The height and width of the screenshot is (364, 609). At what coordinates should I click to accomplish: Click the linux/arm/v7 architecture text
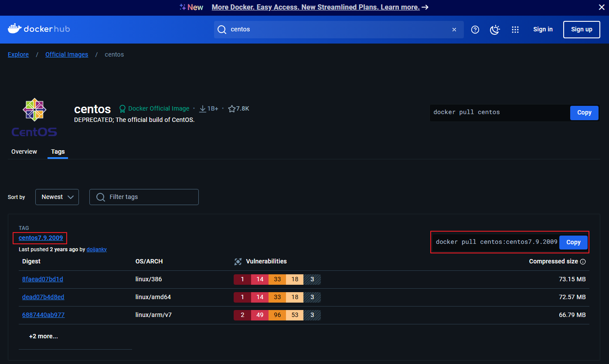(x=153, y=315)
